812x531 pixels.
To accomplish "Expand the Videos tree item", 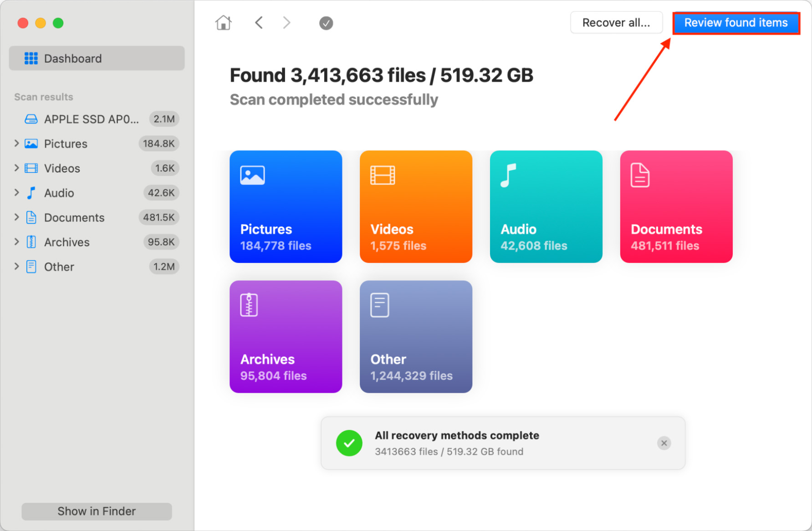I will coord(17,168).
